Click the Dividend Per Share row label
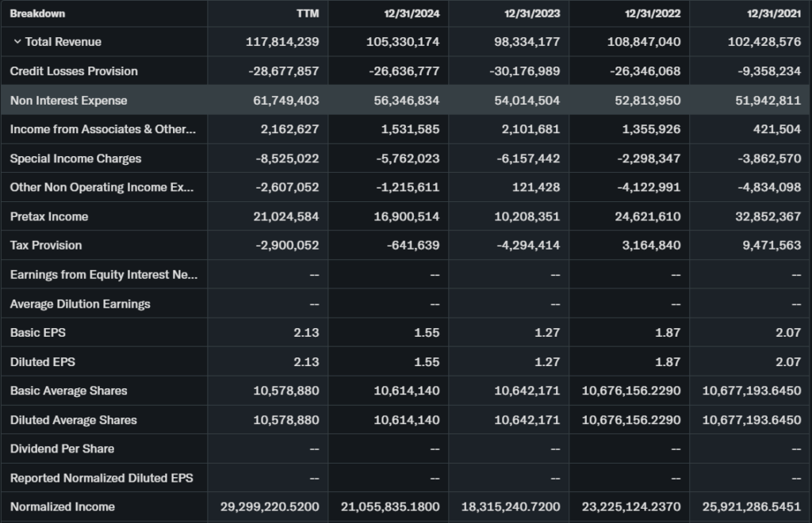This screenshot has width=812, height=523. tap(62, 449)
